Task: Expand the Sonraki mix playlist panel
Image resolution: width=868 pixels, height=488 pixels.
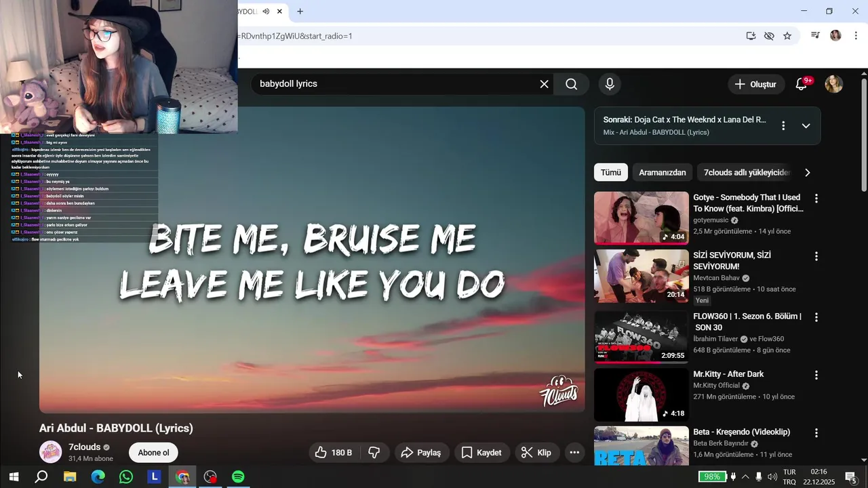Action: 806,125
